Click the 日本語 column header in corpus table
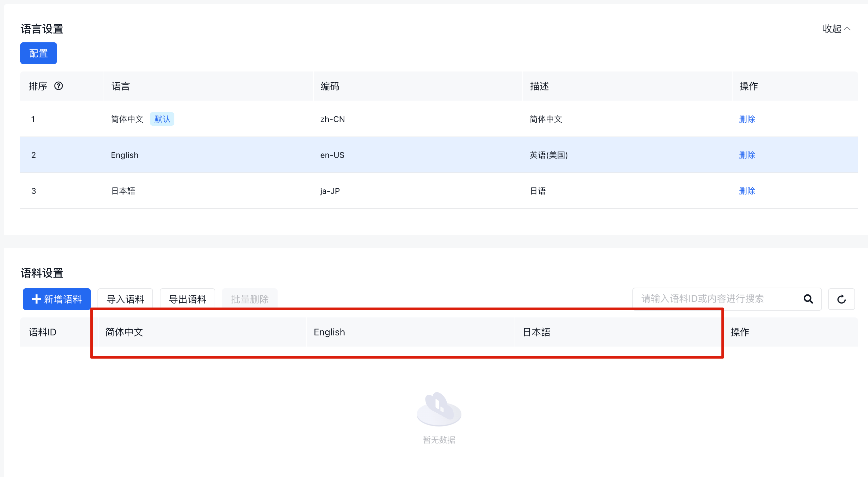Image resolution: width=868 pixels, height=477 pixels. click(x=537, y=332)
